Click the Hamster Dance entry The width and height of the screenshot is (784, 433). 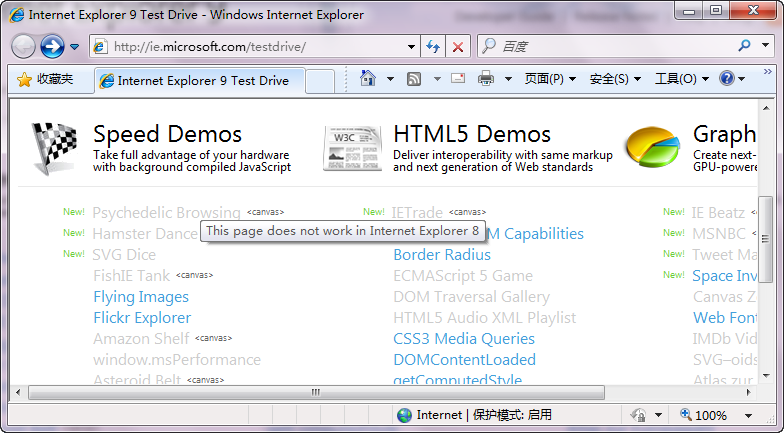tap(145, 234)
